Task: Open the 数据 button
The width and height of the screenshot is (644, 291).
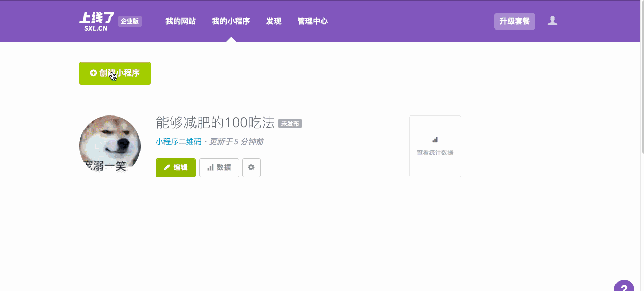Action: [x=219, y=167]
